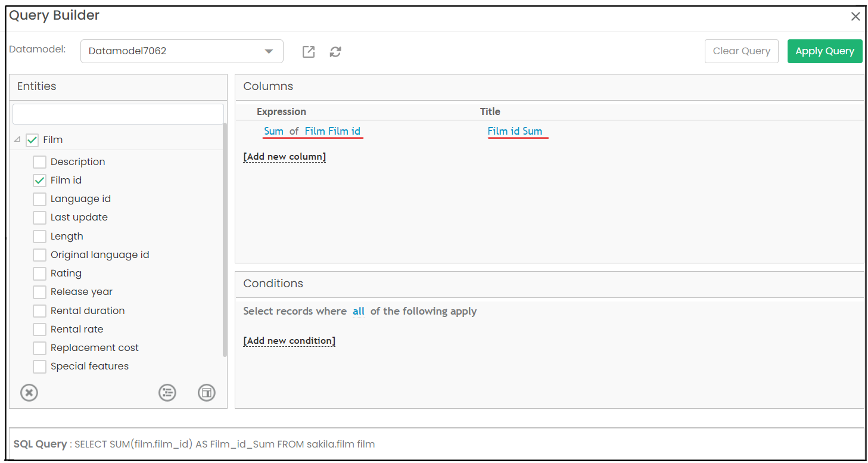Collapse the Film entity tree node
This screenshot has height=463, width=868.
click(x=17, y=140)
